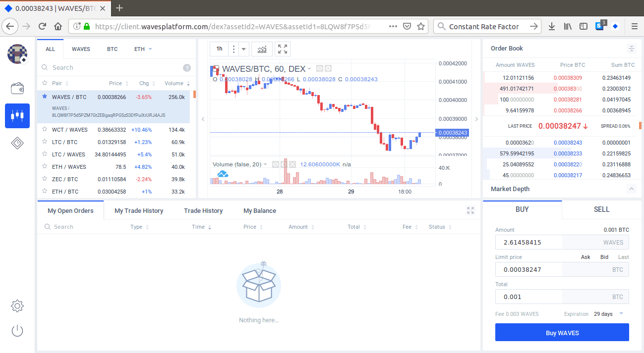
Task: Star the LTC / BTC pair
Action: point(45,142)
